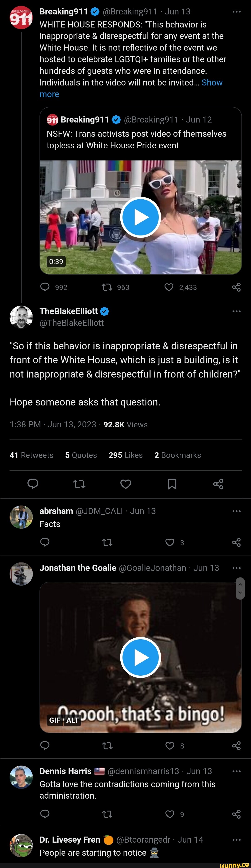251x868 pixels.
Task: View the 41 Retweets list
Action: point(32,455)
